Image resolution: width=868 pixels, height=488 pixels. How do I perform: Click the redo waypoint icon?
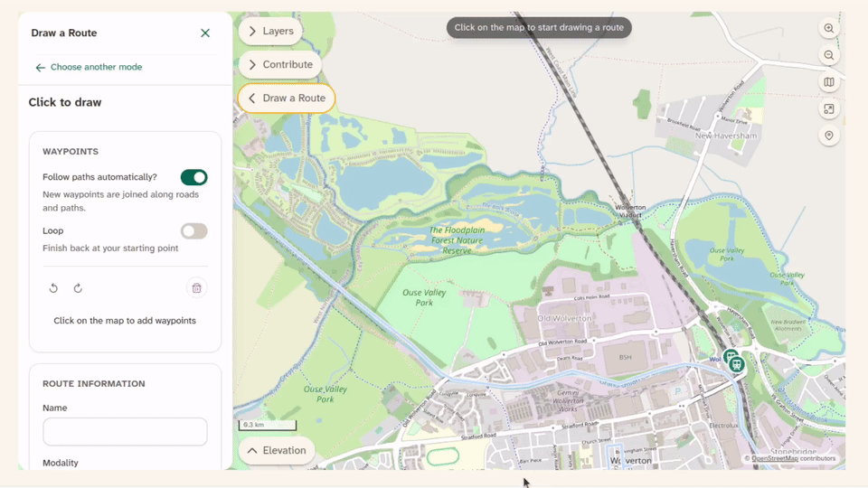78,287
